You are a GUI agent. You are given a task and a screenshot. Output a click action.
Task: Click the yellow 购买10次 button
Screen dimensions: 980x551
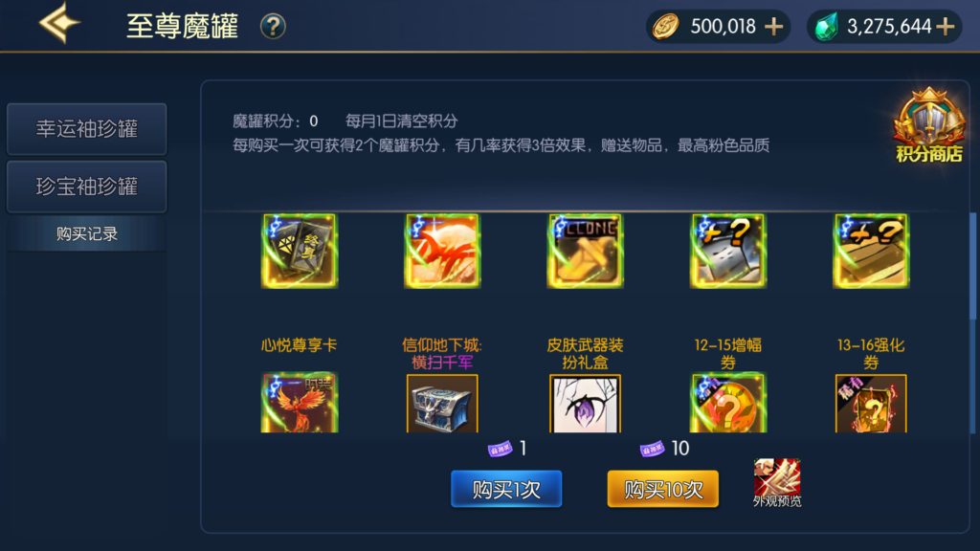point(662,489)
